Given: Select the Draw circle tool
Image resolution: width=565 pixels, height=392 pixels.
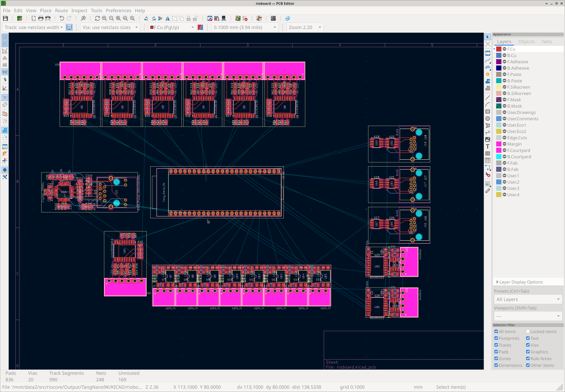Looking at the screenshot, I should point(488,118).
